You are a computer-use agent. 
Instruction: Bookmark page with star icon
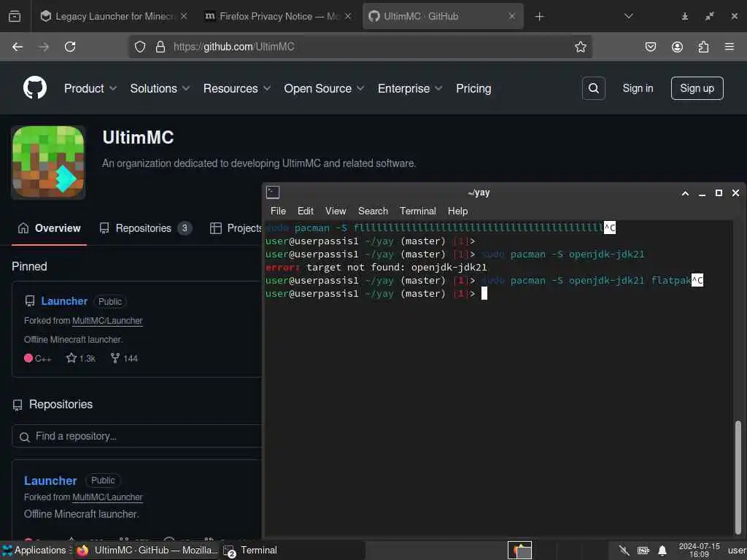pyautogui.click(x=580, y=47)
